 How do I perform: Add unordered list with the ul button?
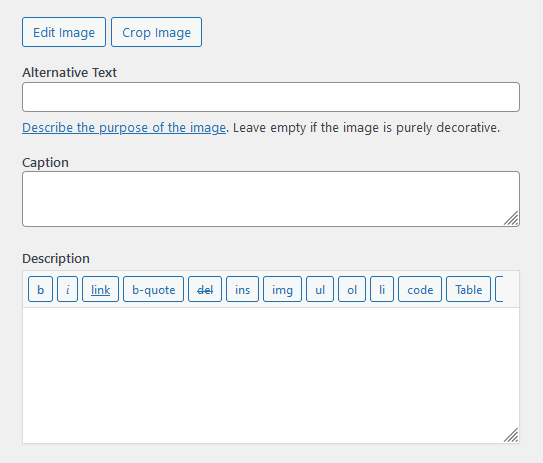click(x=320, y=289)
